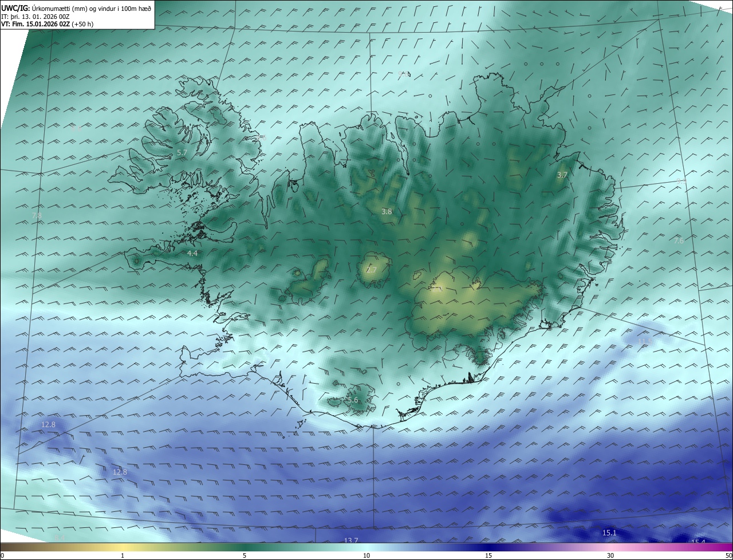Click the 1 tick on the color scale
This screenshot has height=560, width=733.
pyautogui.click(x=123, y=555)
